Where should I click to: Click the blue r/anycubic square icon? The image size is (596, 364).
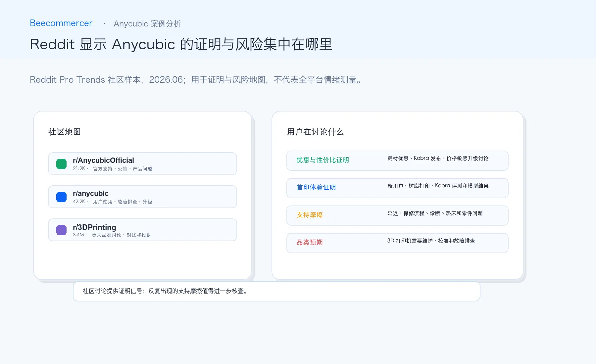click(x=61, y=197)
